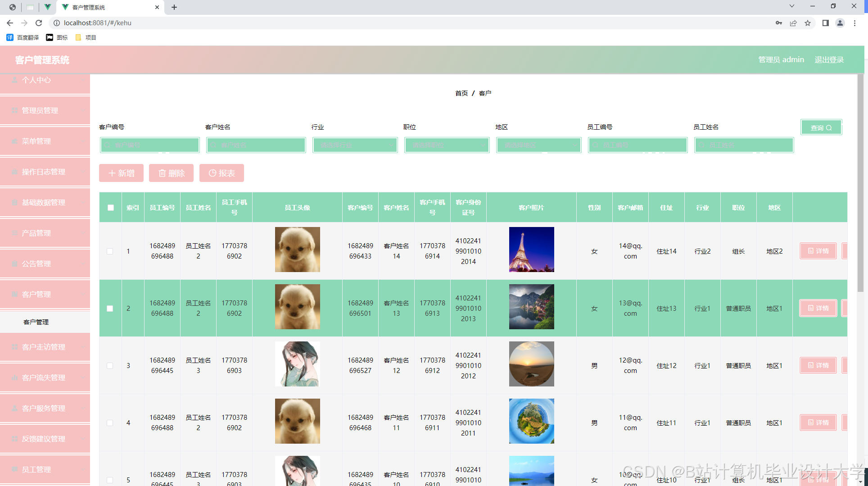Click the 删除 delete button
Screen dimensions: 868x486
pyautogui.click(x=172, y=173)
